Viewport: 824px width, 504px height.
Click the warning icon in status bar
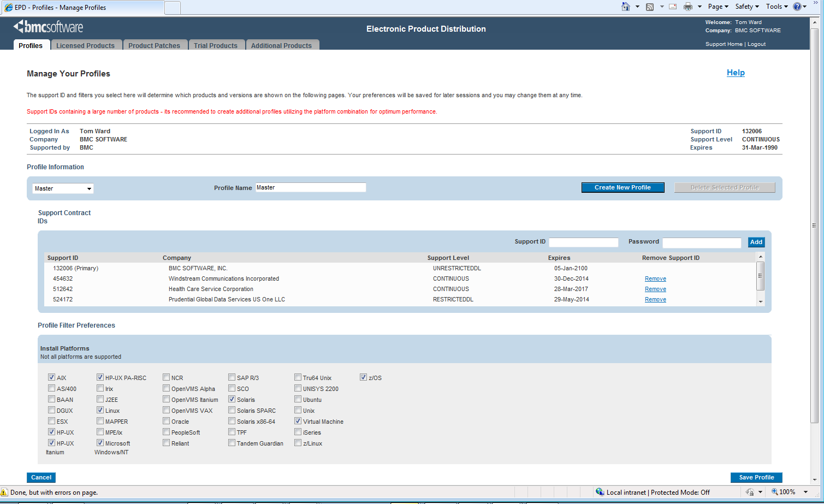click(4, 492)
